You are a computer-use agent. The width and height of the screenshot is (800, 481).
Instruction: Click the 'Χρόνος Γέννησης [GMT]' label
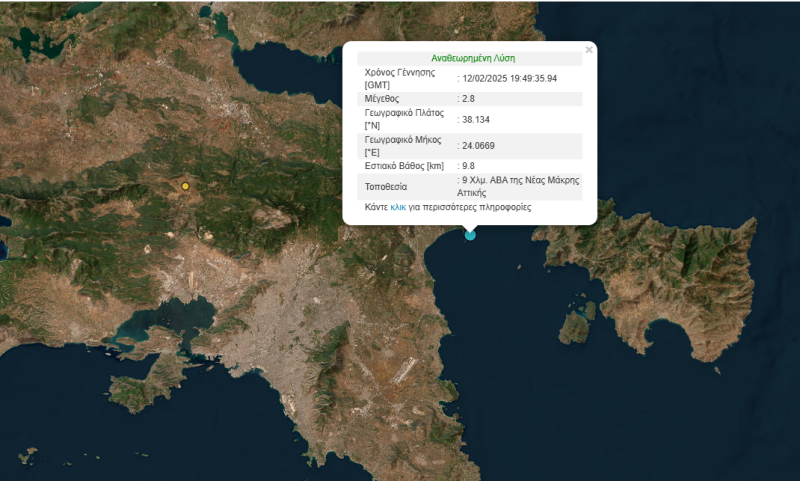[400, 79]
